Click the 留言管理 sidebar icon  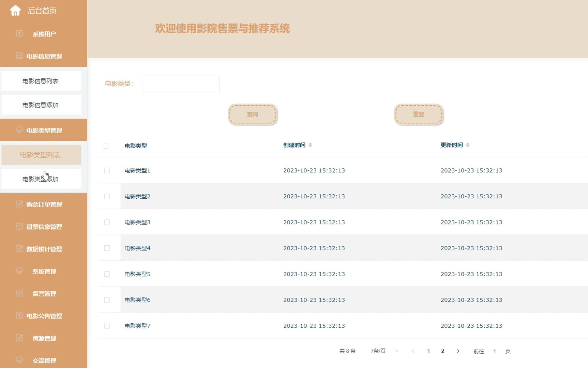click(19, 293)
